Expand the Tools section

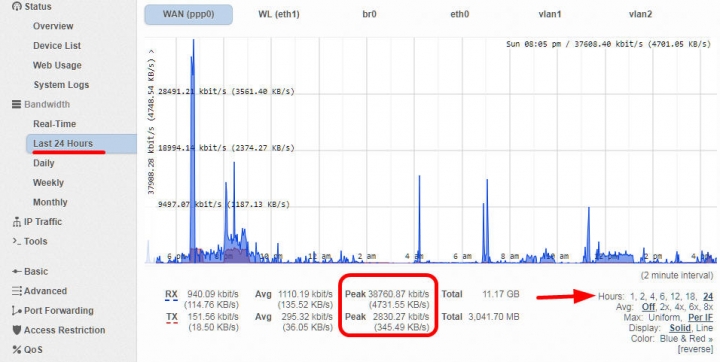click(x=35, y=241)
